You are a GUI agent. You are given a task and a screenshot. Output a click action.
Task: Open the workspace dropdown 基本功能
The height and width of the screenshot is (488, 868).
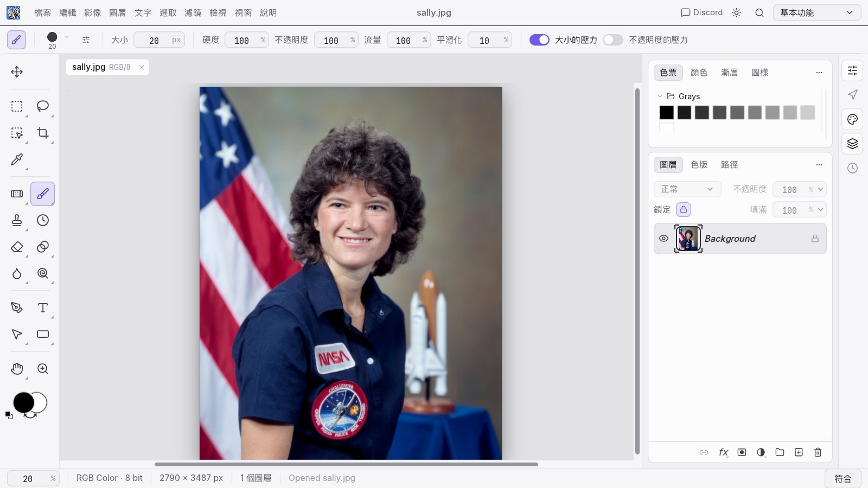[816, 12]
